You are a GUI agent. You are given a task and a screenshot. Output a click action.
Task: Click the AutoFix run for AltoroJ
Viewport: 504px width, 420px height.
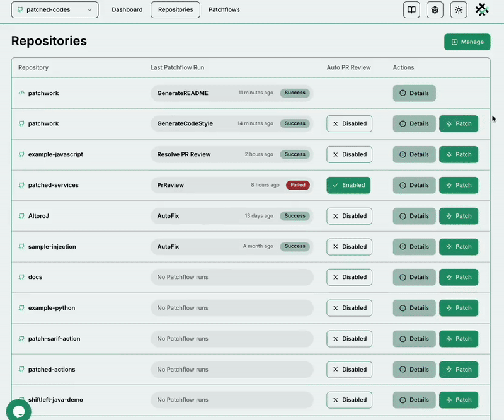231,216
